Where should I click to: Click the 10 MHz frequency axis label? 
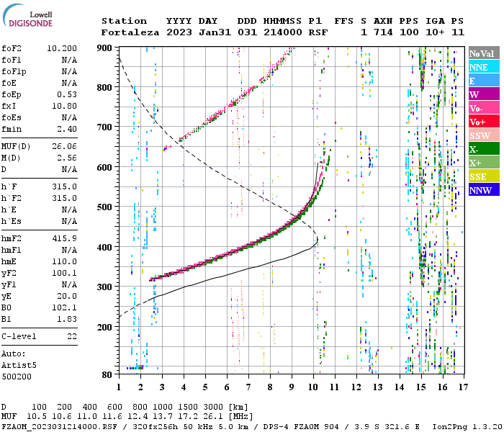[x=313, y=387]
